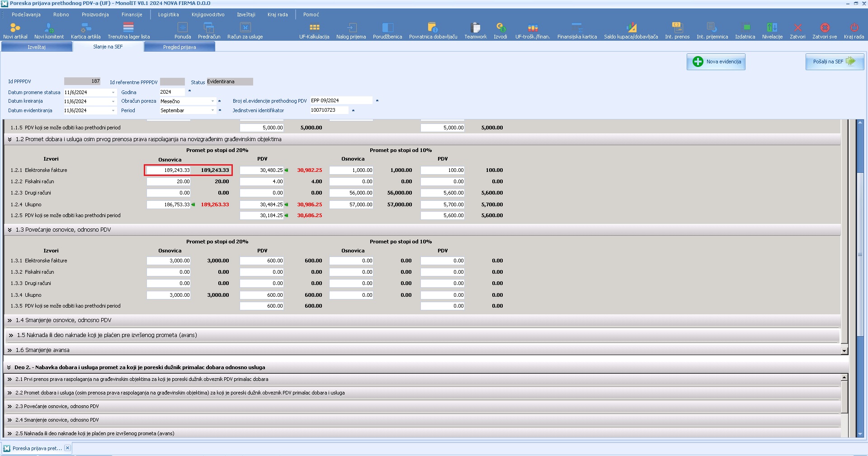The height and width of the screenshot is (456, 868).
Task: Open the Podešavanja menu
Action: (26, 14)
